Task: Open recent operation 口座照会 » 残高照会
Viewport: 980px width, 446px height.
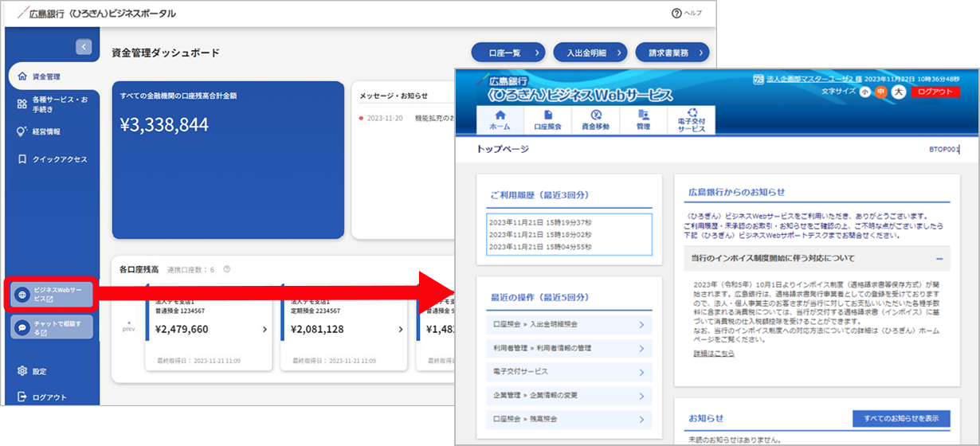Action: (569, 418)
